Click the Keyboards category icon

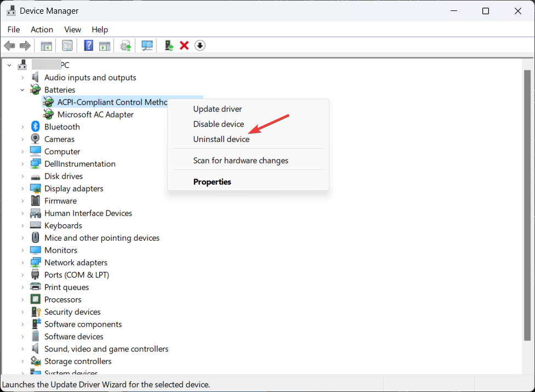pyautogui.click(x=36, y=225)
